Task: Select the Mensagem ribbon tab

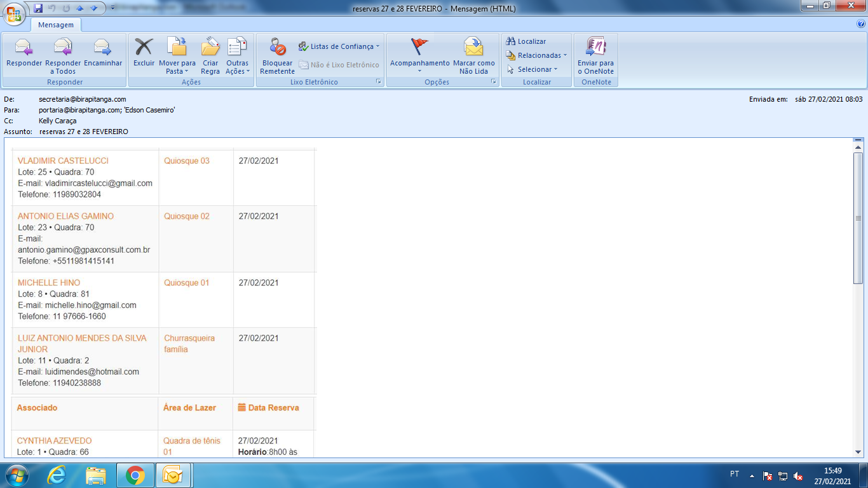Action: 56,25
